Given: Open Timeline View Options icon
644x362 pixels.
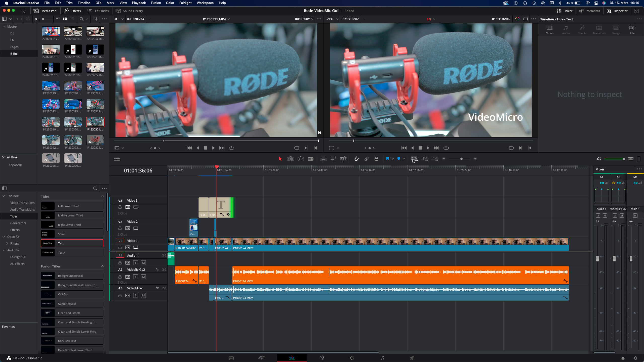Looking at the screenshot, I should pyautogui.click(x=117, y=159).
